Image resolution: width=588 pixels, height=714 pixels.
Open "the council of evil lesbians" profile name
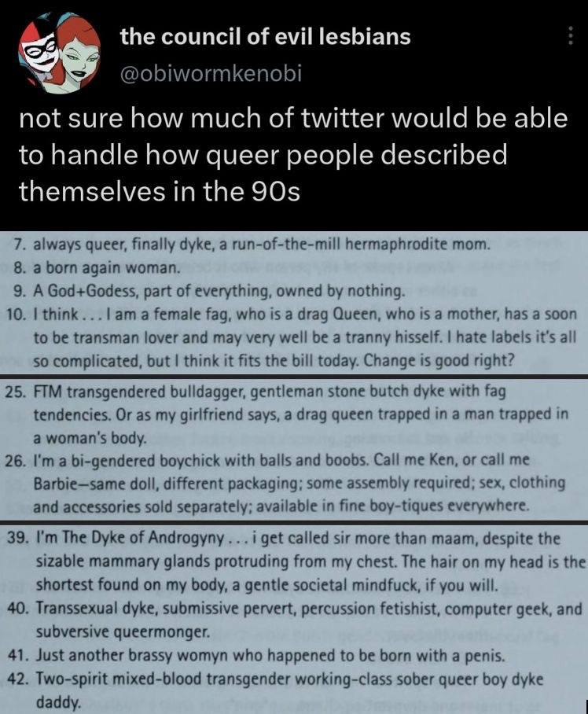point(265,37)
